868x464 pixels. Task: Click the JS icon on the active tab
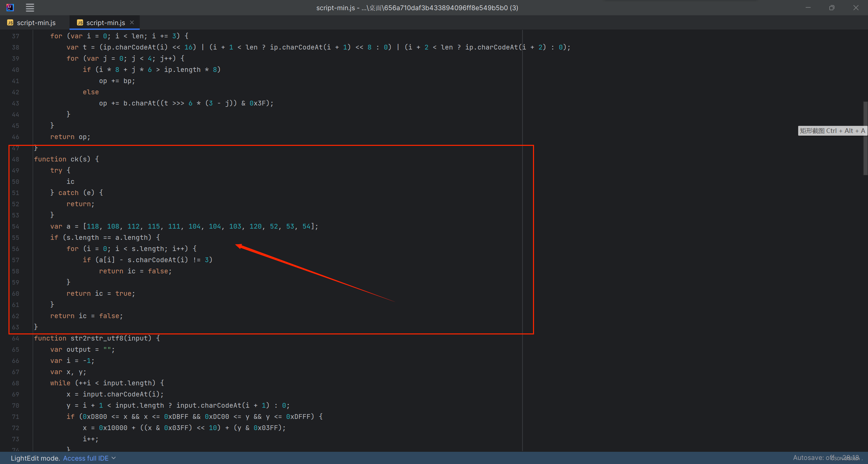click(80, 23)
